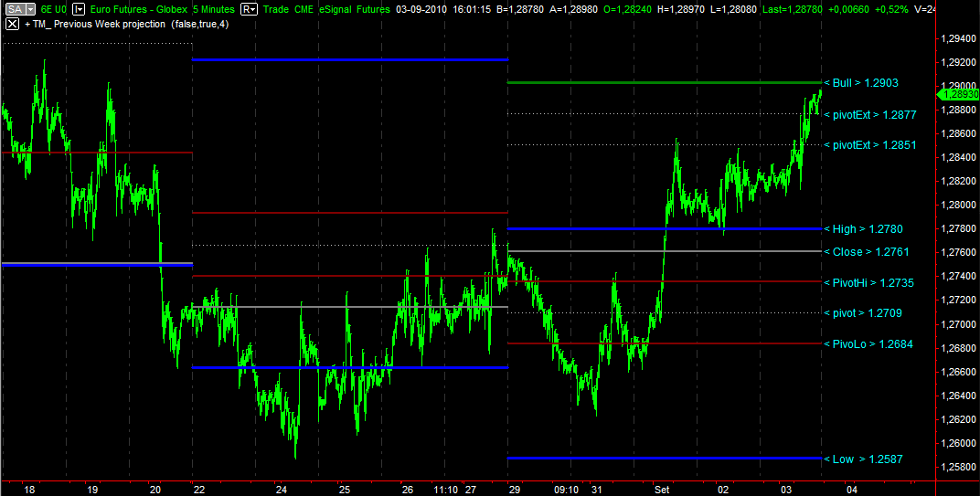Screen dimensions: 980x496
Task: Click the '18' date on the time axis
Action: point(28,490)
